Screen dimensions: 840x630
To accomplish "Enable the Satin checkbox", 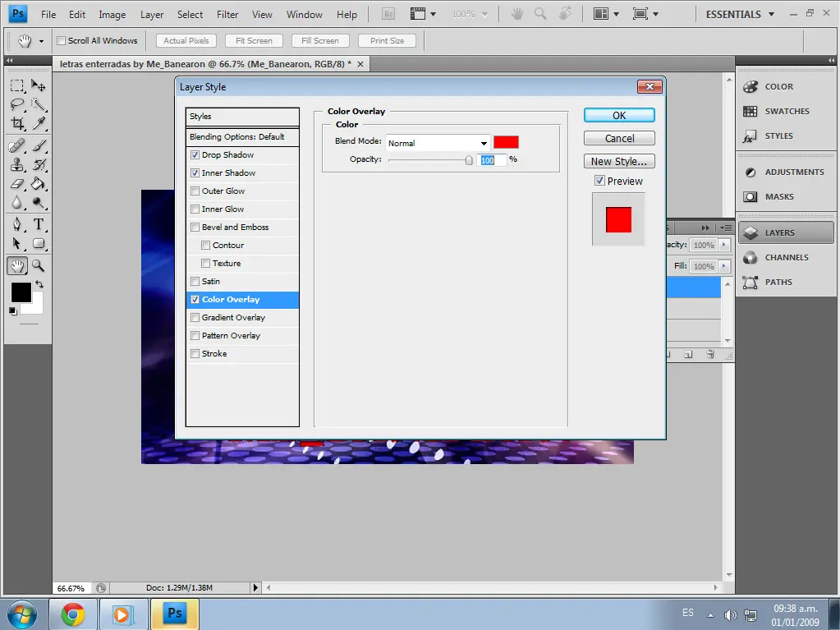I will (x=195, y=281).
